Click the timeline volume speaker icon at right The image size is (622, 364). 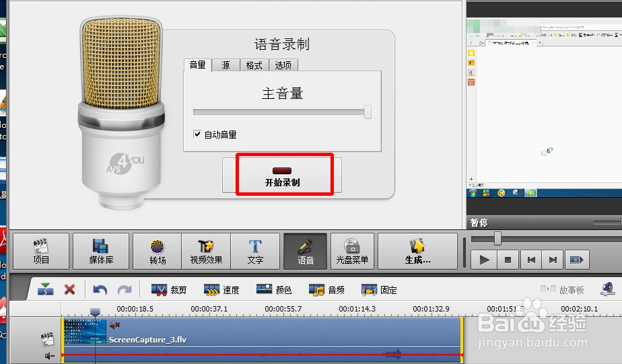click(607, 289)
